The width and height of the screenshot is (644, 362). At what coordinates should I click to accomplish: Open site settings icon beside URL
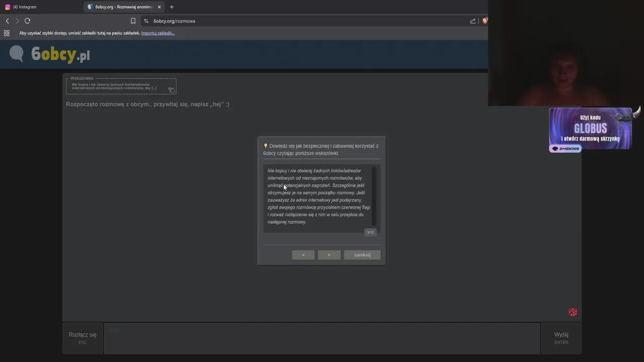[x=146, y=21]
